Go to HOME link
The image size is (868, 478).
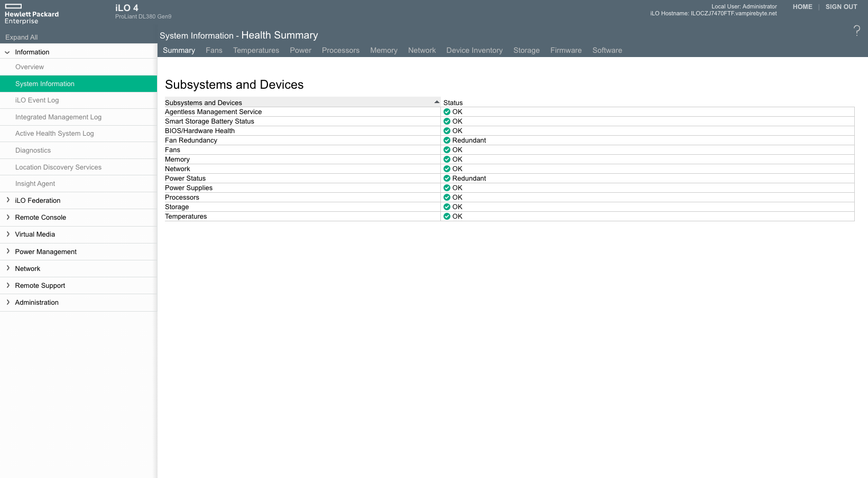coord(802,7)
